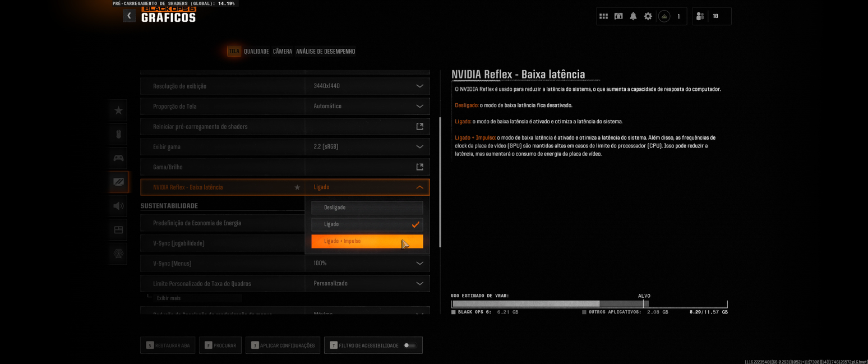The width and height of the screenshot is (868, 364).
Task: Click the Aplicar Configurações button
Action: [283, 345]
